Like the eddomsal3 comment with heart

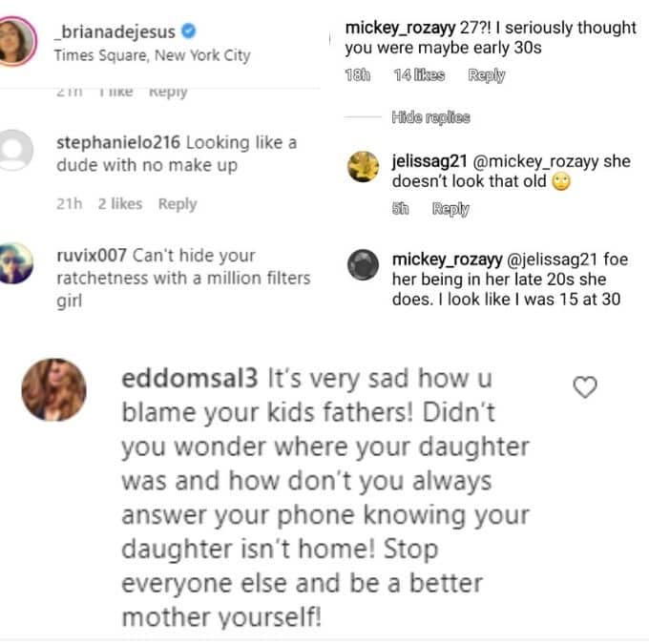pos(584,386)
